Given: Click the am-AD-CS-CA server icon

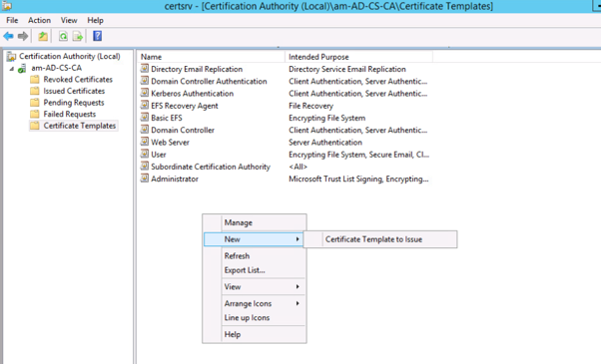Looking at the screenshot, I should 23,68.
